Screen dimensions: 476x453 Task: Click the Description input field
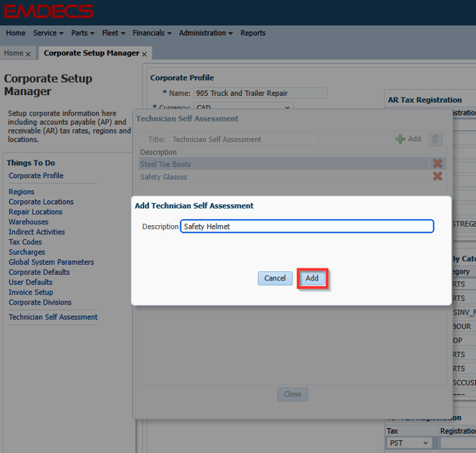click(x=306, y=226)
